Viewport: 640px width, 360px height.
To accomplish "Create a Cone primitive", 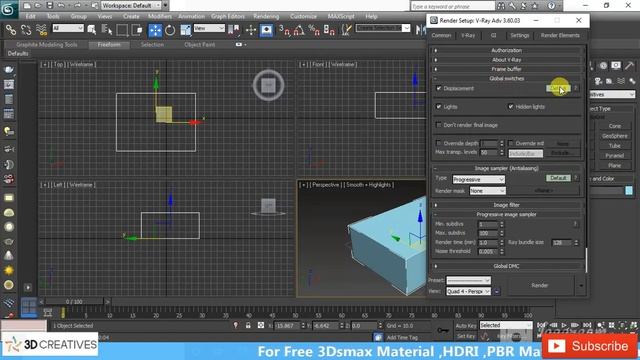I will click(614, 126).
